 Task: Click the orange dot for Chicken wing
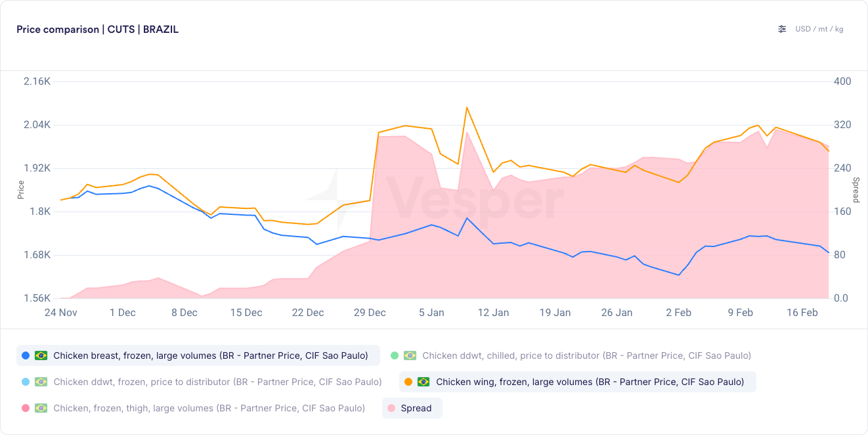[408, 382]
